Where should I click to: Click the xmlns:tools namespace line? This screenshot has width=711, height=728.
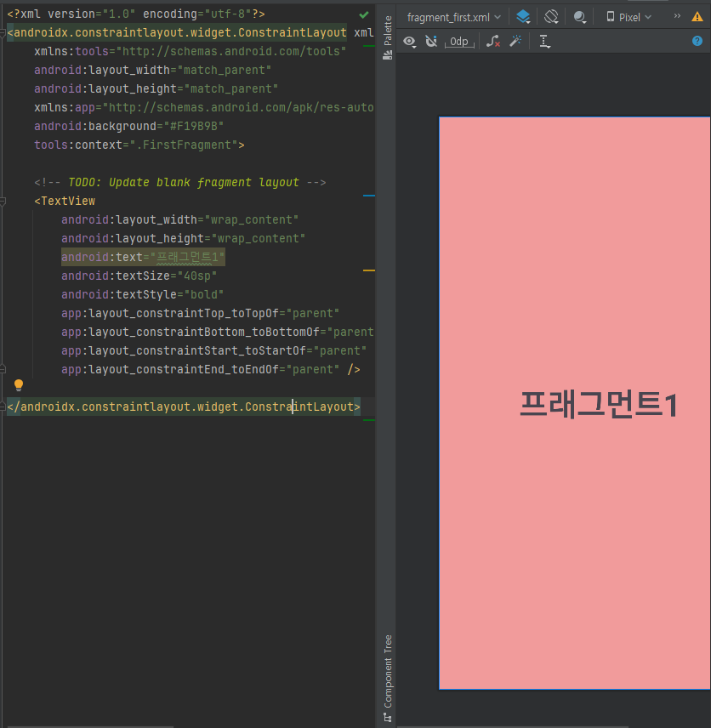tap(191, 52)
